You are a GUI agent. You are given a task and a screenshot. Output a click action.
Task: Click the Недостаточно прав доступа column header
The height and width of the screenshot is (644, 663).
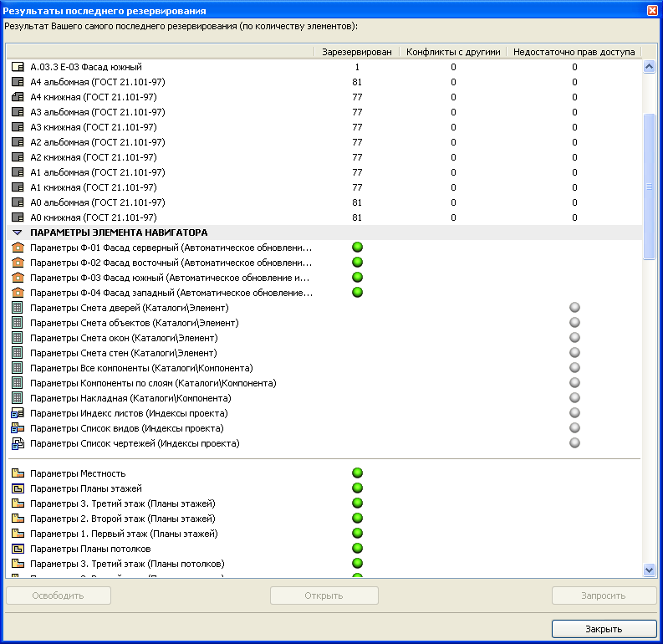(x=574, y=52)
